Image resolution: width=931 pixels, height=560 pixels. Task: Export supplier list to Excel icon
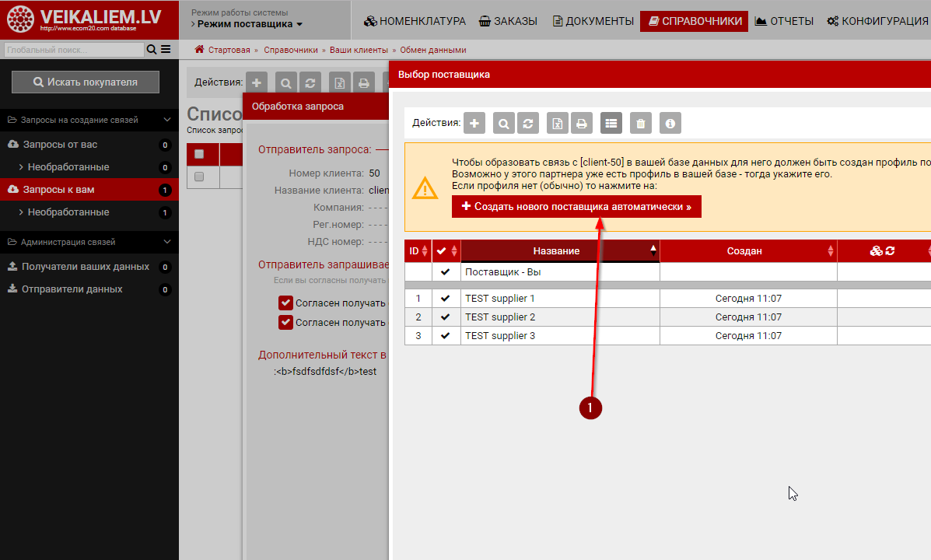coord(557,123)
